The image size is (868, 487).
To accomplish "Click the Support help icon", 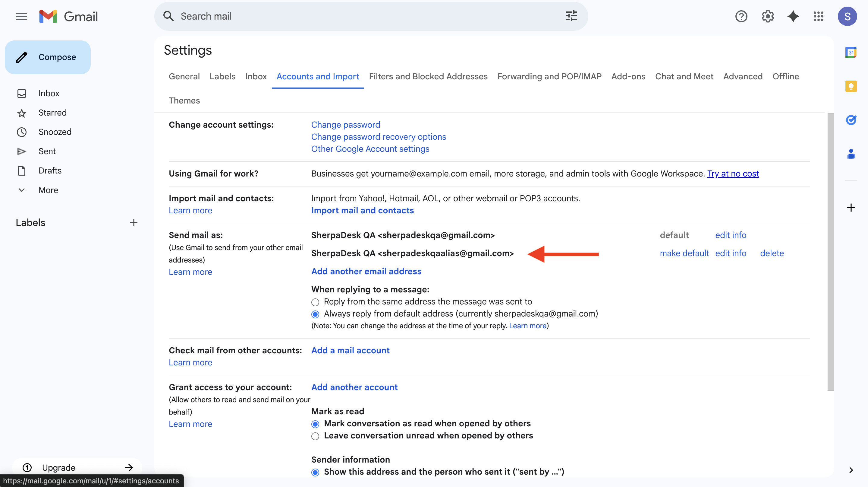I will pos(741,16).
